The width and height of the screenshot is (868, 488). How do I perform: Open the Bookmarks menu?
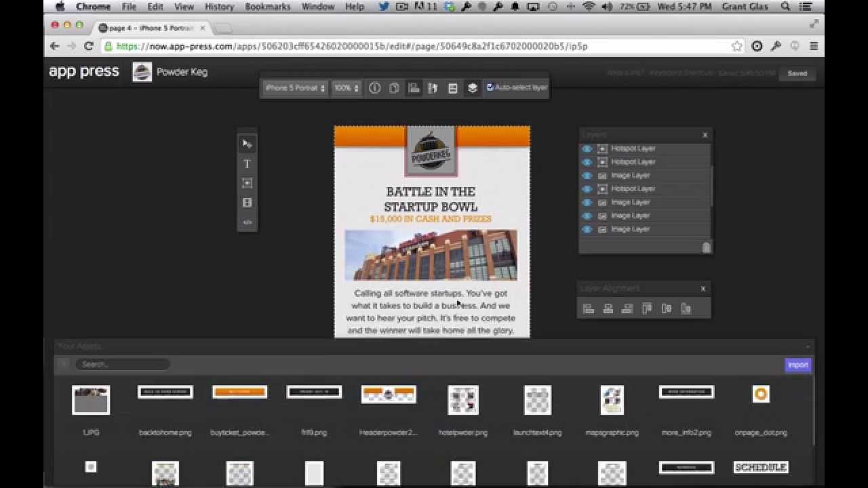coord(268,7)
